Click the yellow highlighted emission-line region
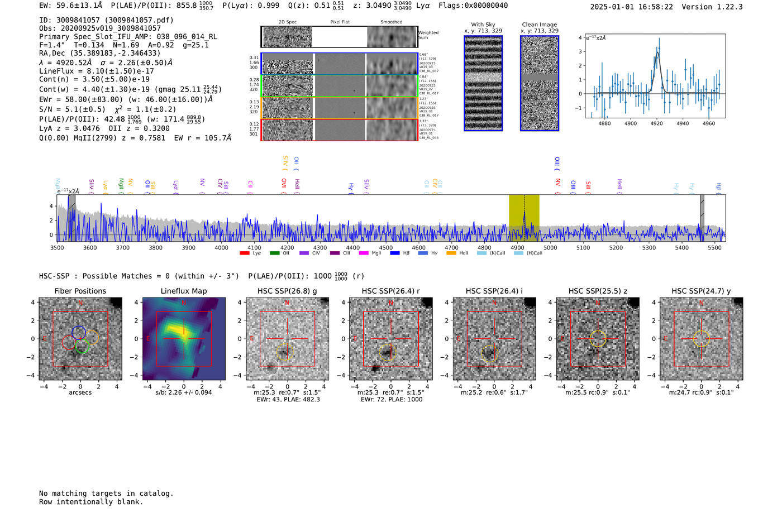782x532 pixels. (x=524, y=218)
